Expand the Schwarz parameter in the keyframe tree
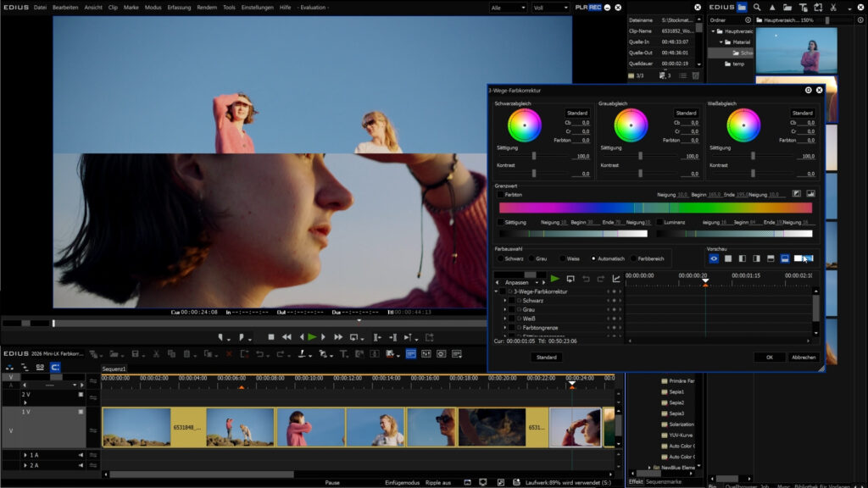This screenshot has width=868, height=488. [505, 301]
